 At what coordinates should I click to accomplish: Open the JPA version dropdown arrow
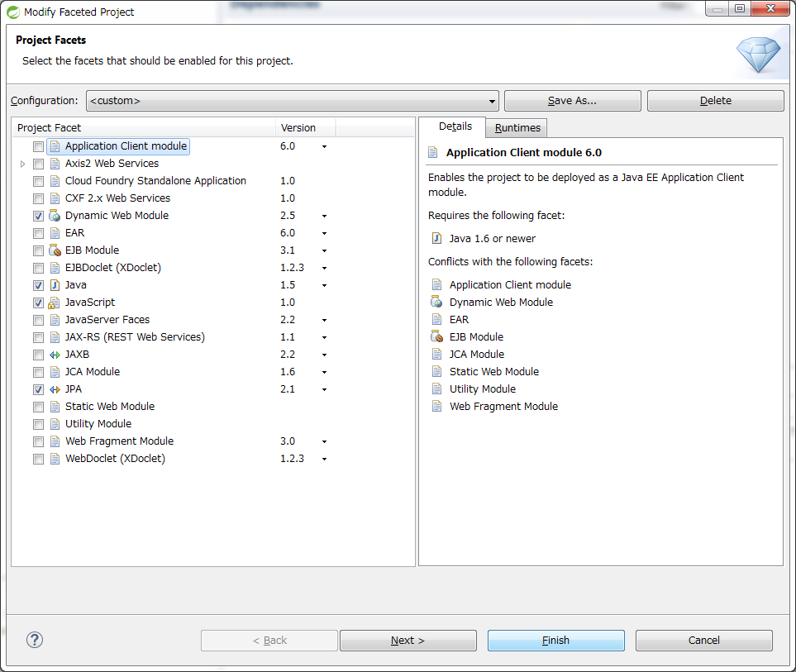(325, 389)
